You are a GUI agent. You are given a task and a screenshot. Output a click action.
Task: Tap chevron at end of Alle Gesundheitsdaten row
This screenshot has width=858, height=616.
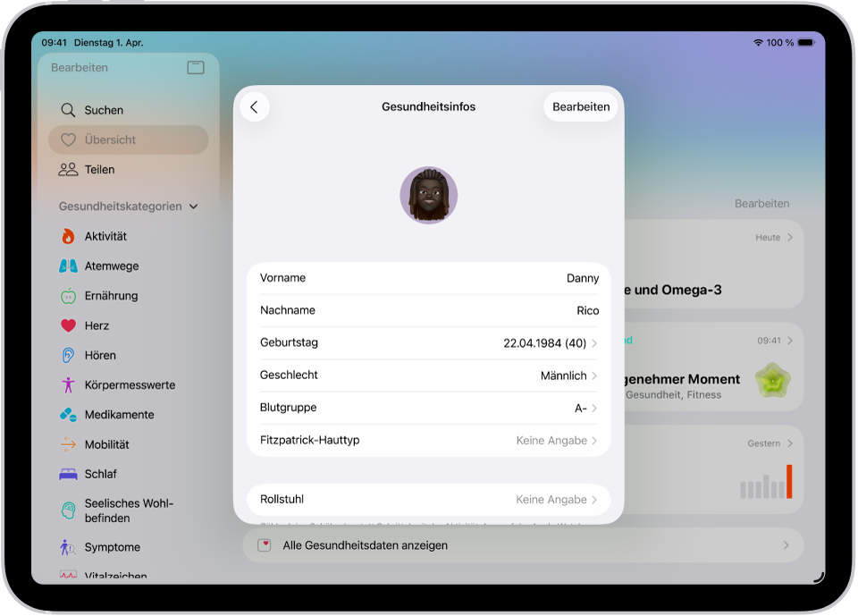click(786, 545)
